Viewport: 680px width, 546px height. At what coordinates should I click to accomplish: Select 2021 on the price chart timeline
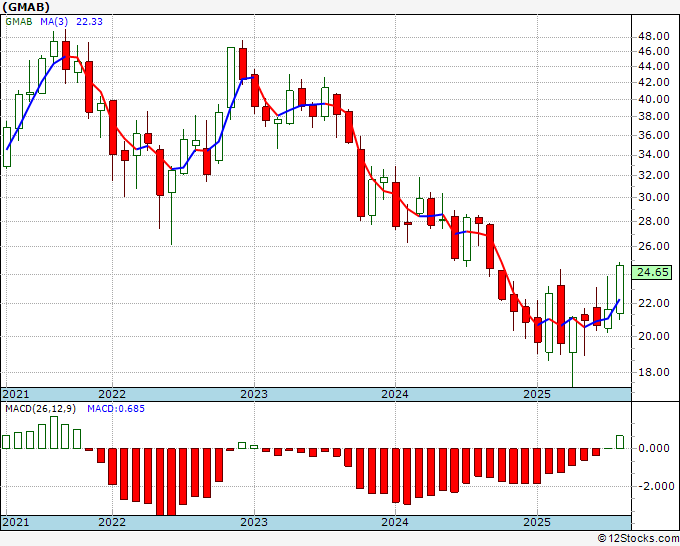(16, 394)
